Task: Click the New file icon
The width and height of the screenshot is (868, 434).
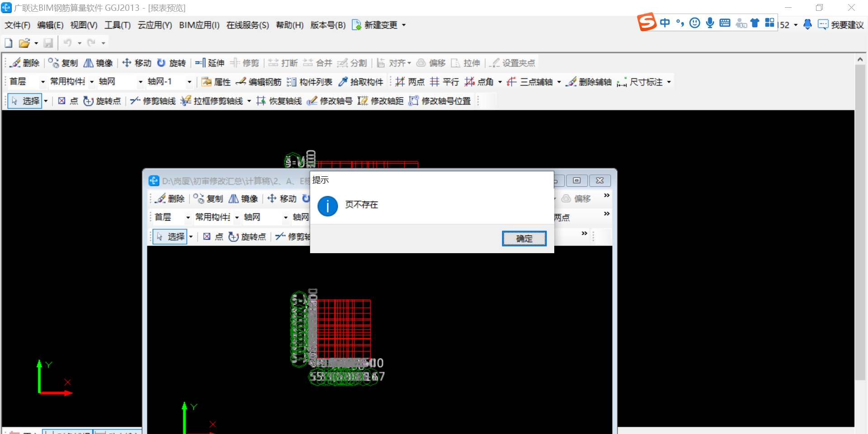Action: pyautogui.click(x=9, y=43)
